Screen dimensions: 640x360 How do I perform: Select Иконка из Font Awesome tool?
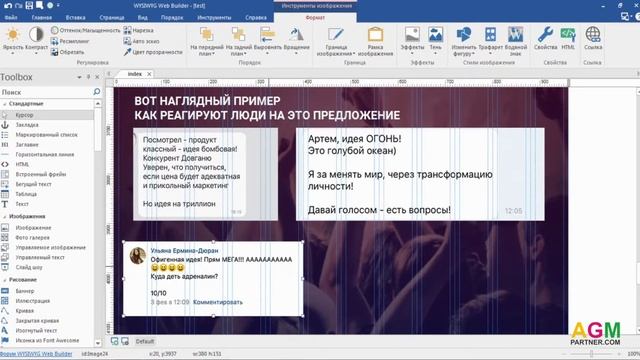(x=47, y=340)
